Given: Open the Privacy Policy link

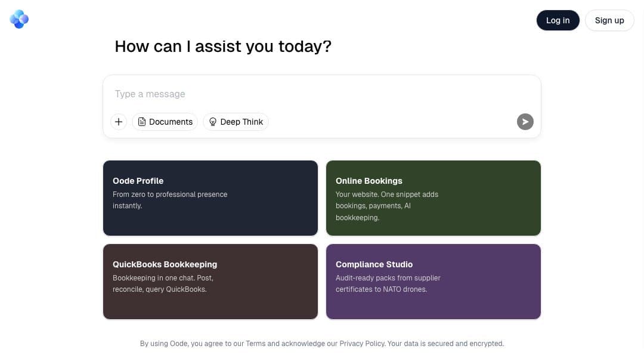Looking at the screenshot, I should (362, 343).
